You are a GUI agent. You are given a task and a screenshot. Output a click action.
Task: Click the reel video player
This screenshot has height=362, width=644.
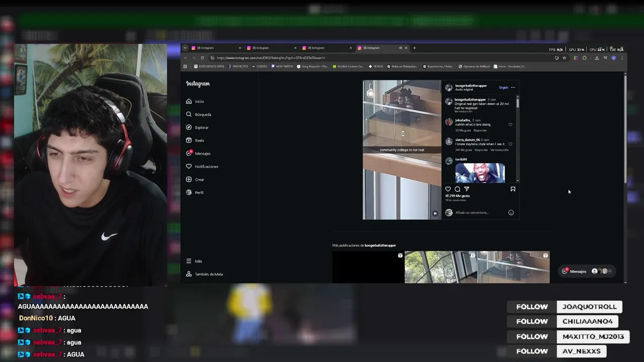pos(402,150)
